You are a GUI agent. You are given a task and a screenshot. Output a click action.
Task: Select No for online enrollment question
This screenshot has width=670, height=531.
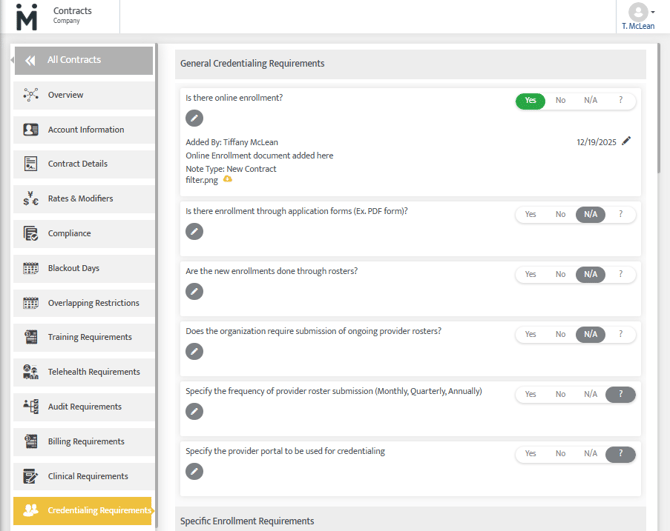pyautogui.click(x=560, y=101)
